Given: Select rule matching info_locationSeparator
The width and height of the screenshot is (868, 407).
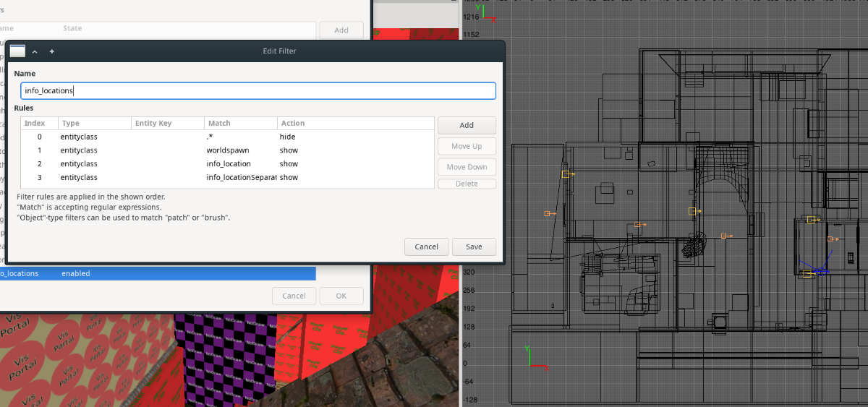Looking at the screenshot, I should tap(227, 177).
